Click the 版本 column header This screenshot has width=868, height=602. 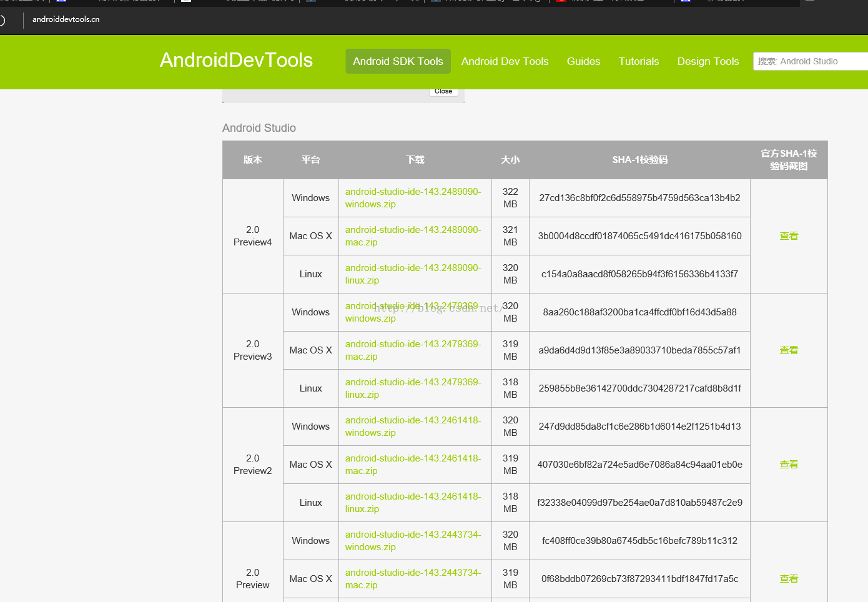(253, 160)
